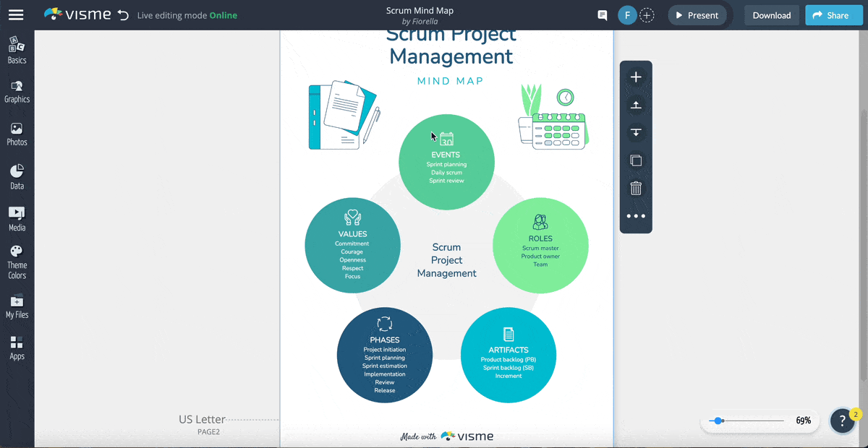Open the Apps panel
Image resolution: width=868 pixels, height=448 pixels.
[x=16, y=347]
